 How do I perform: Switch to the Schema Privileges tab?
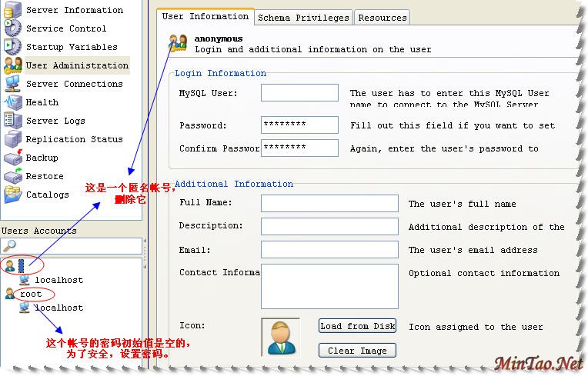(303, 18)
